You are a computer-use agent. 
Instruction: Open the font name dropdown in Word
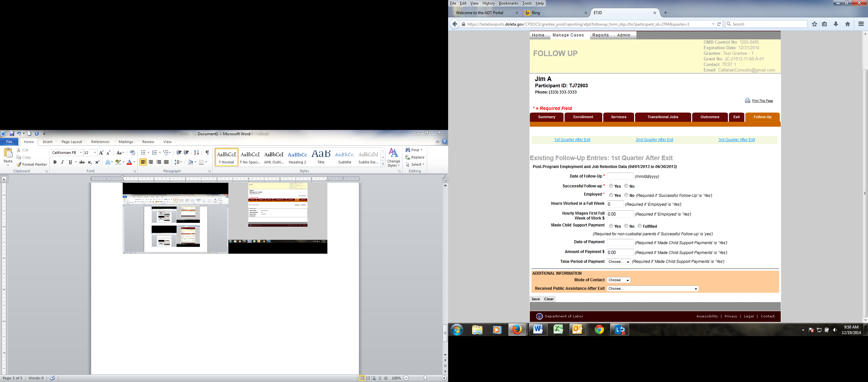(81, 153)
